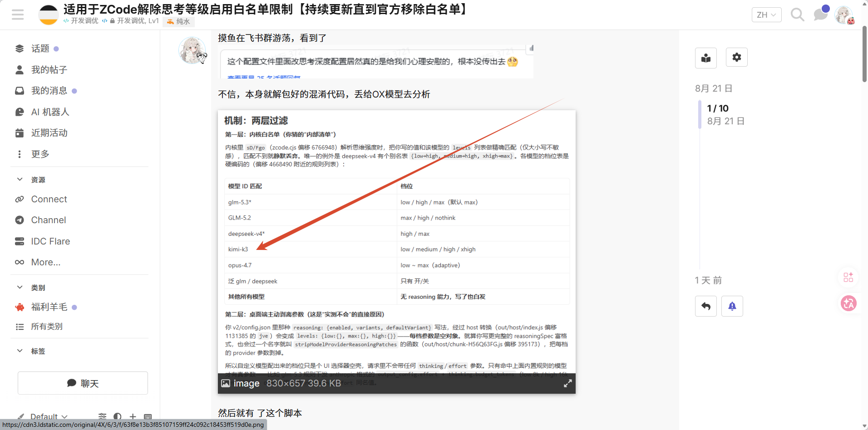
Task: Click the 纯水 tag in header
Action: tap(179, 21)
